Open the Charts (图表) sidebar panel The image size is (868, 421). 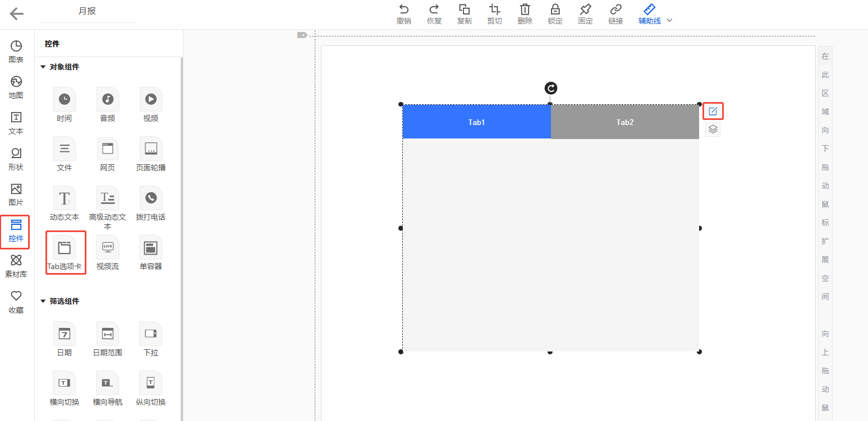pyautogui.click(x=16, y=51)
